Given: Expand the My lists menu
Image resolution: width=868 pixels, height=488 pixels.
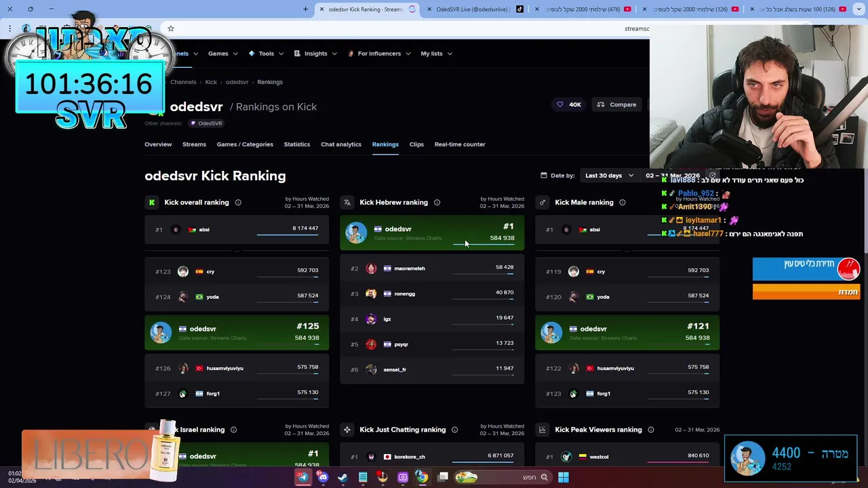Looking at the screenshot, I should 436,54.
